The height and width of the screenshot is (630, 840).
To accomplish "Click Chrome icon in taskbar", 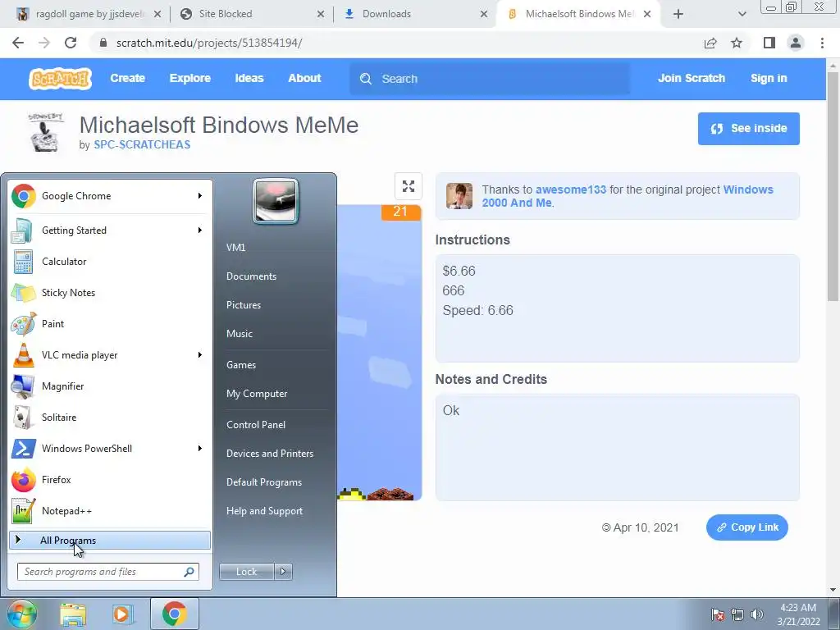I will point(174,614).
